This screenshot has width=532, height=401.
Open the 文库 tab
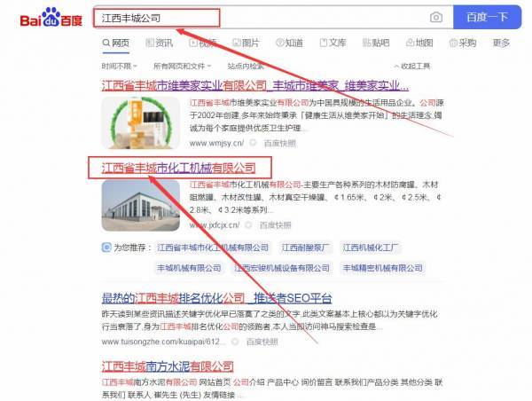332,43
